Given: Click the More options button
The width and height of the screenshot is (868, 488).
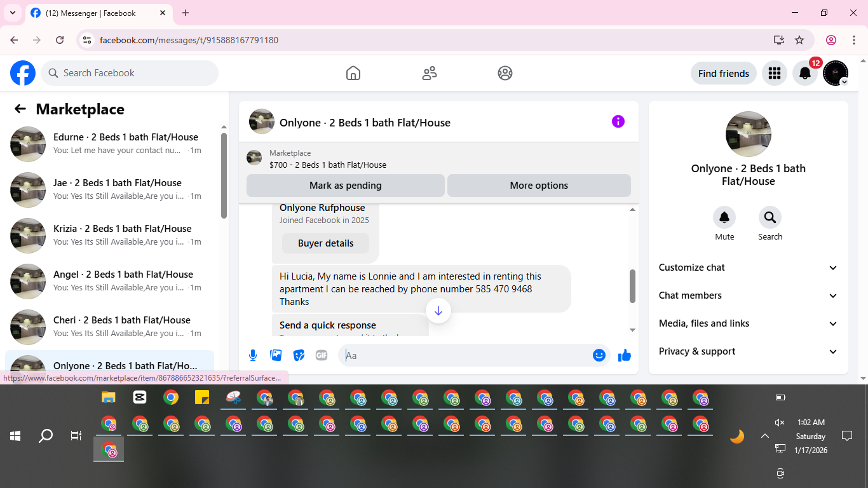Looking at the screenshot, I should pos(539,186).
